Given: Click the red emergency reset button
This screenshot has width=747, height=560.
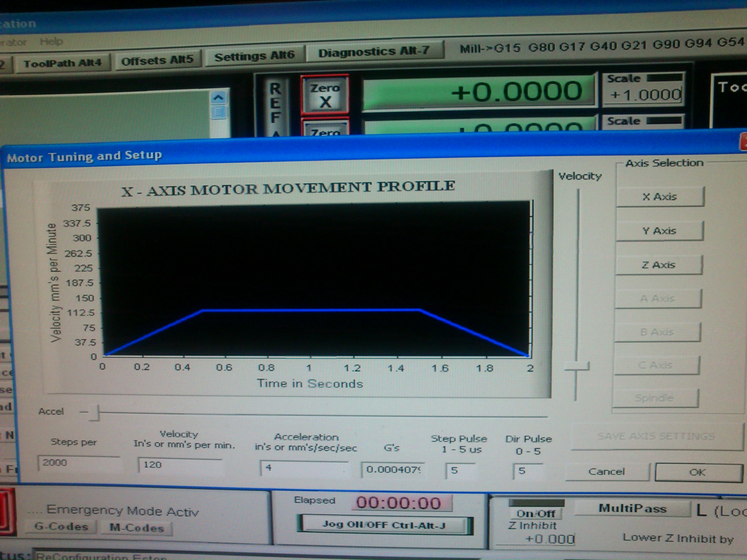Looking at the screenshot, I should tap(7, 512).
